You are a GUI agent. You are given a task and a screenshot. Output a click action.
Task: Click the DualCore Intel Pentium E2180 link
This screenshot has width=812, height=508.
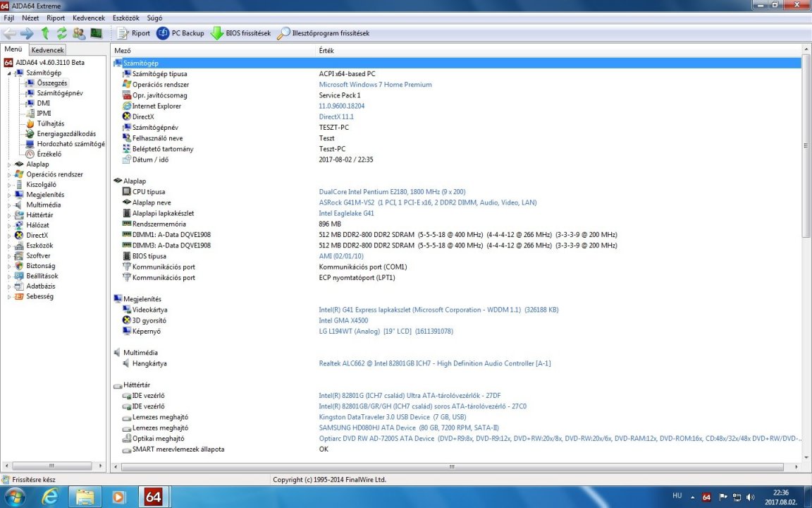(x=392, y=192)
